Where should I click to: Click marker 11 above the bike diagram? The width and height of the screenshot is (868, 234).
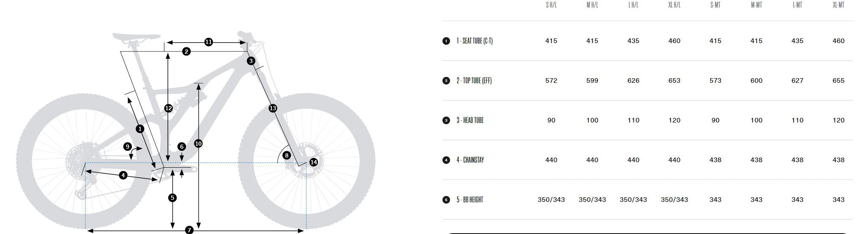(x=208, y=42)
